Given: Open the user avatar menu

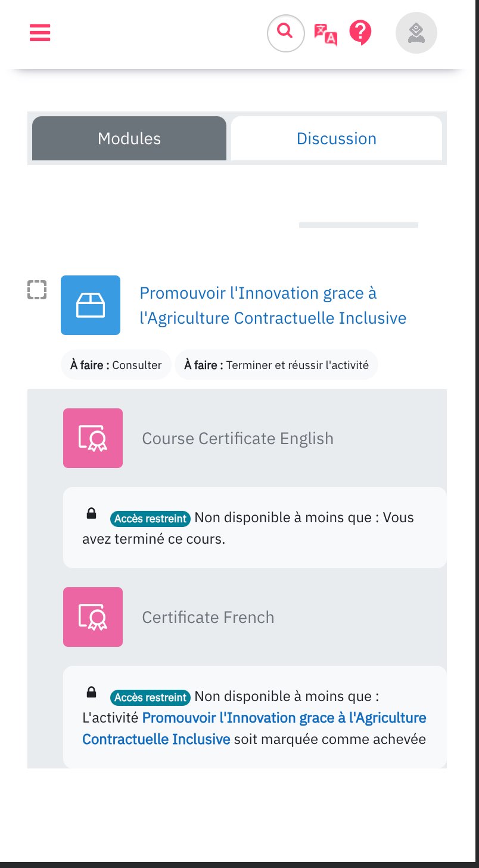Looking at the screenshot, I should coord(416,33).
